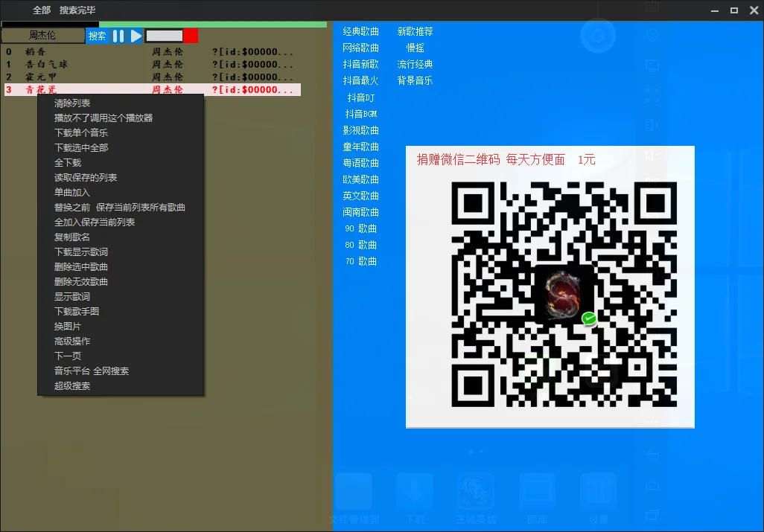Maximize the music player window
The width and height of the screenshot is (764, 532).
(734, 10)
